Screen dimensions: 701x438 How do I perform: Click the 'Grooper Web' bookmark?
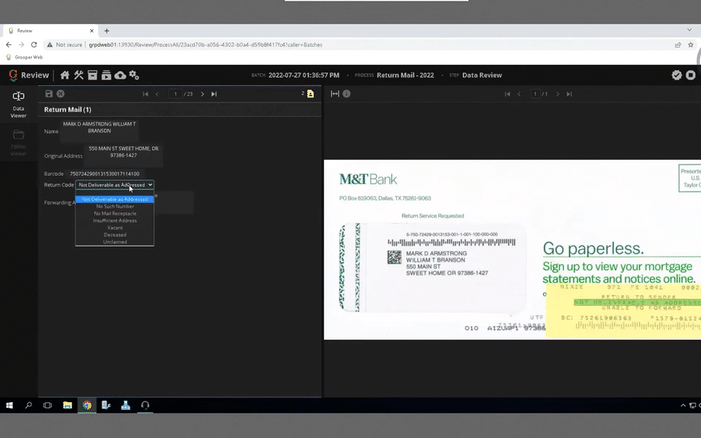[x=24, y=57]
